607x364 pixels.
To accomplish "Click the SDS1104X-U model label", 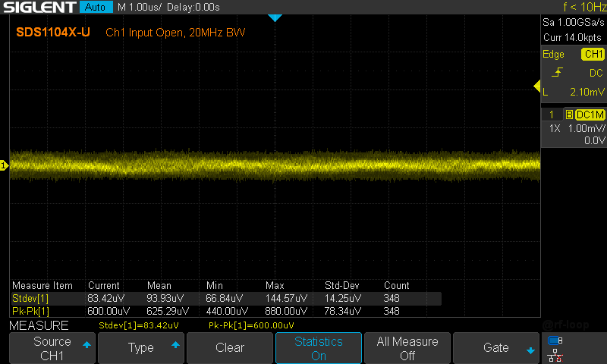I will (x=53, y=32).
